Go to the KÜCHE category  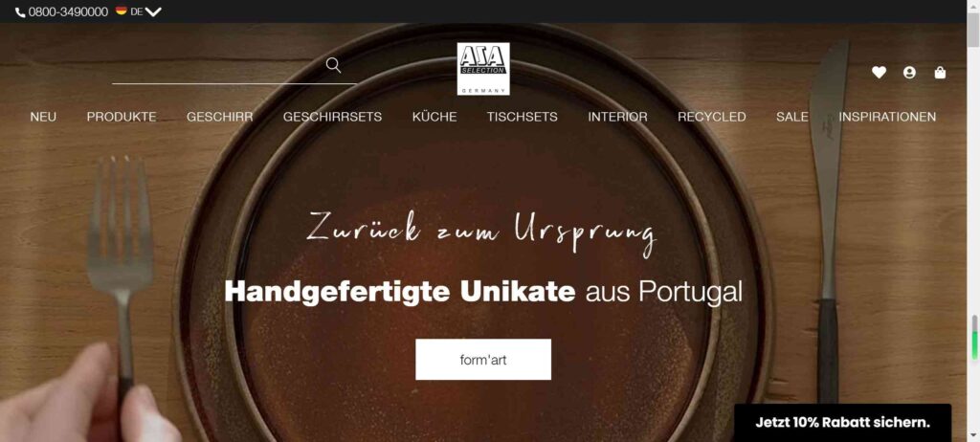tap(434, 117)
